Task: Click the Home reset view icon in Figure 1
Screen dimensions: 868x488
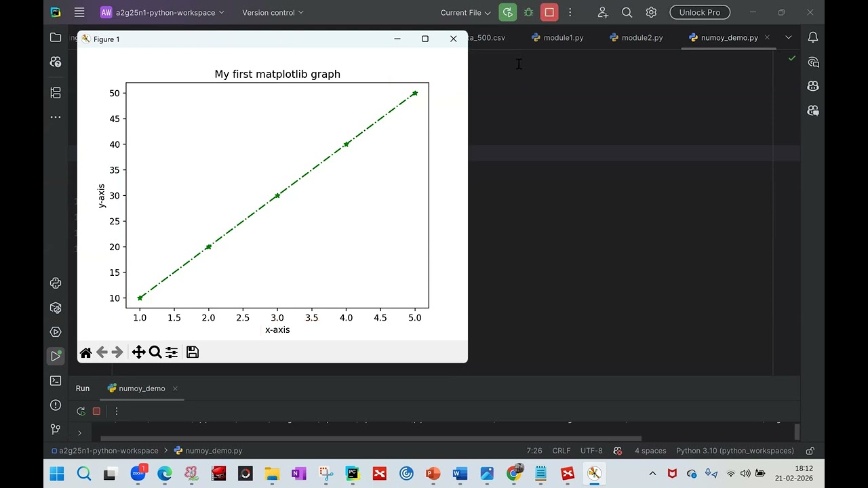Action: pos(85,352)
